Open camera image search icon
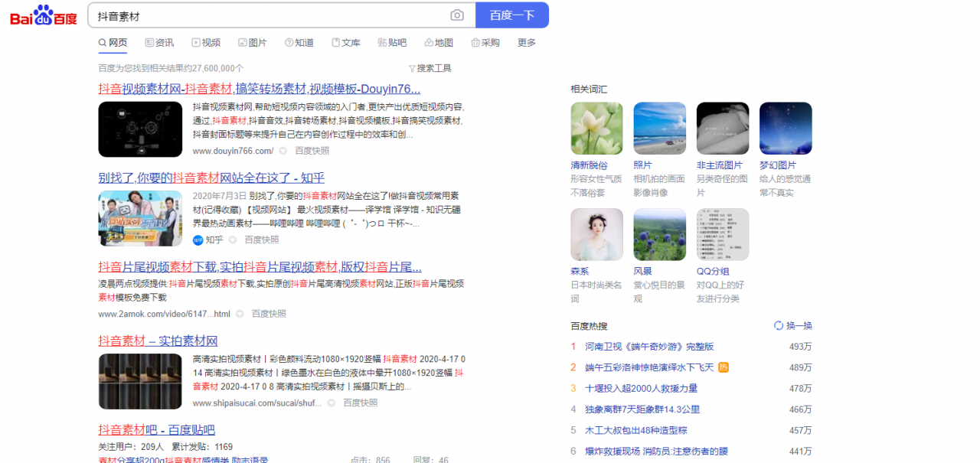 pyautogui.click(x=457, y=15)
